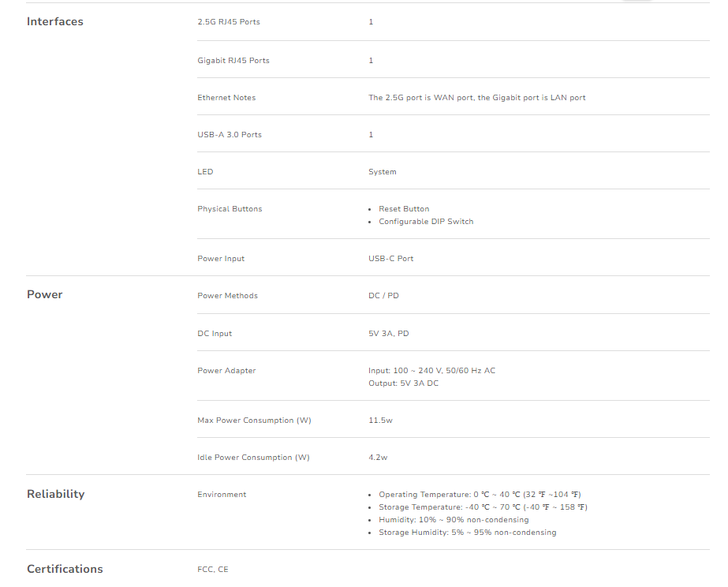Click the Interfaces section heading

tap(54, 21)
